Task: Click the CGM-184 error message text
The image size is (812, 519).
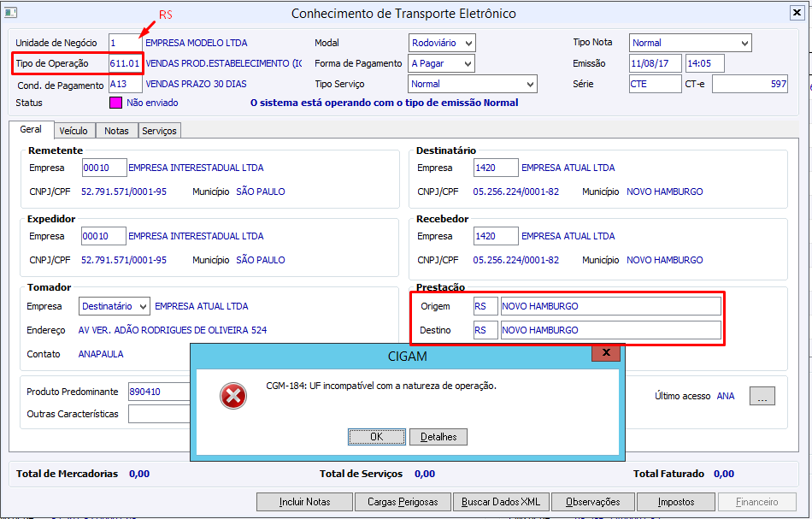Action: pos(381,386)
